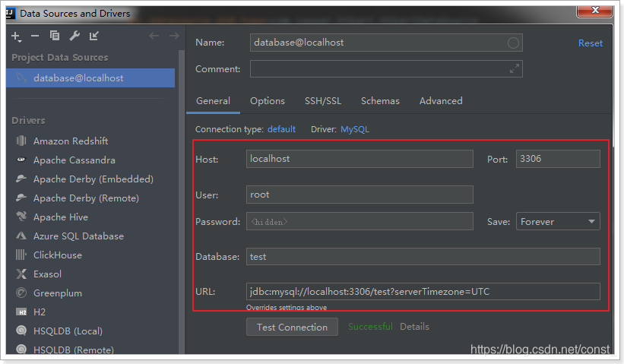Screen dimensions: 624x364
Task: Select Greenplum driver icon
Action: point(21,293)
